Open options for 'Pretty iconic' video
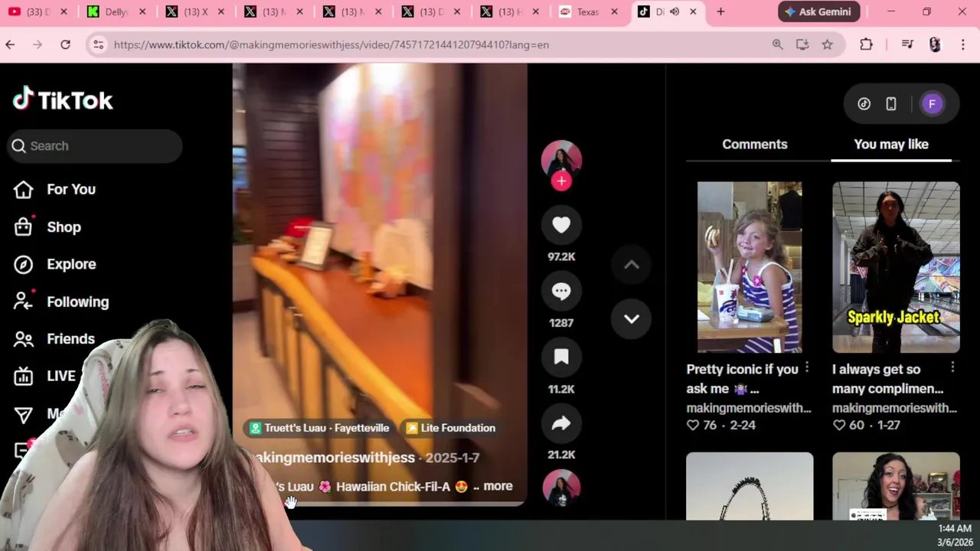This screenshot has height=551, width=980. coord(806,369)
